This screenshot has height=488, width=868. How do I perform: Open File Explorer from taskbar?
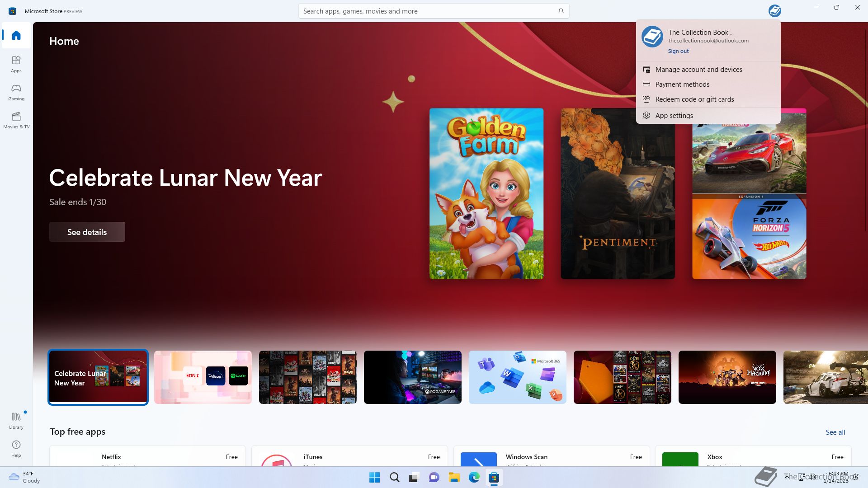tap(454, 478)
